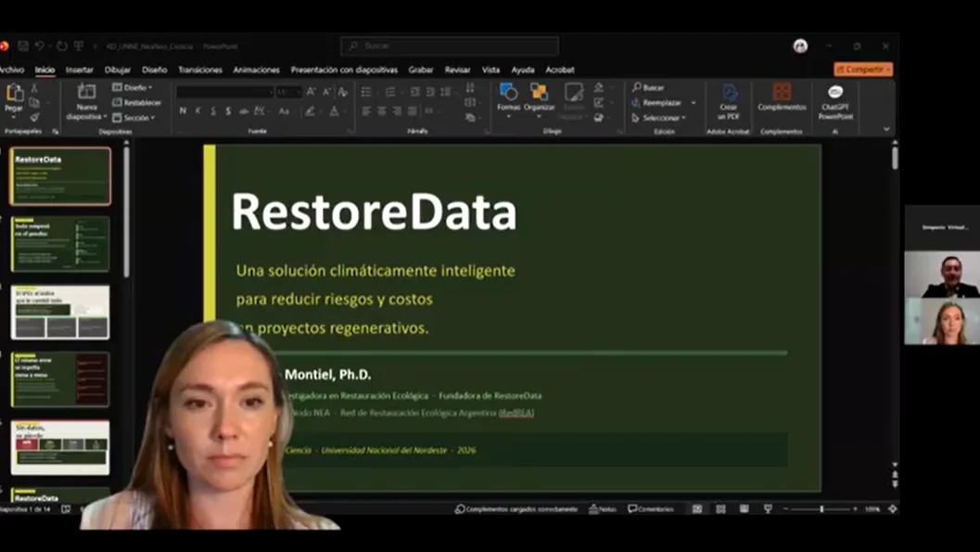
Task: Click the shape effects icon
Action: pyautogui.click(x=599, y=118)
